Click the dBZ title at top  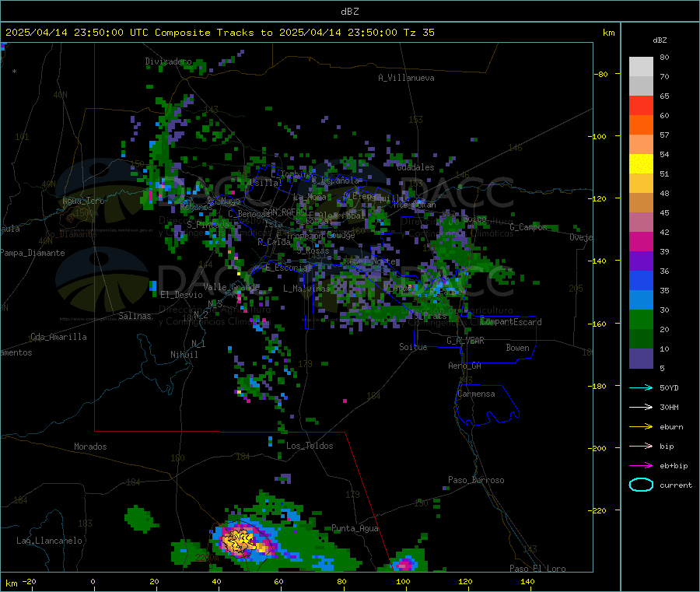349,12
